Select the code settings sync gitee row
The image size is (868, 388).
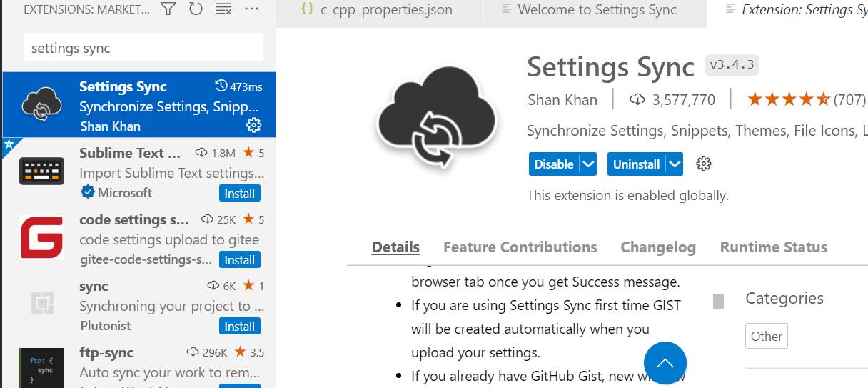click(138, 238)
